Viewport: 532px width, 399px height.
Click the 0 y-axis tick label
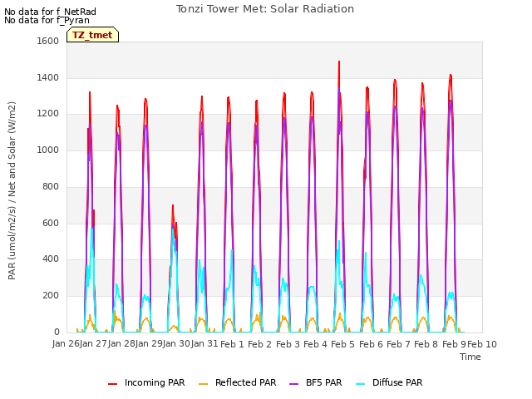57,332
